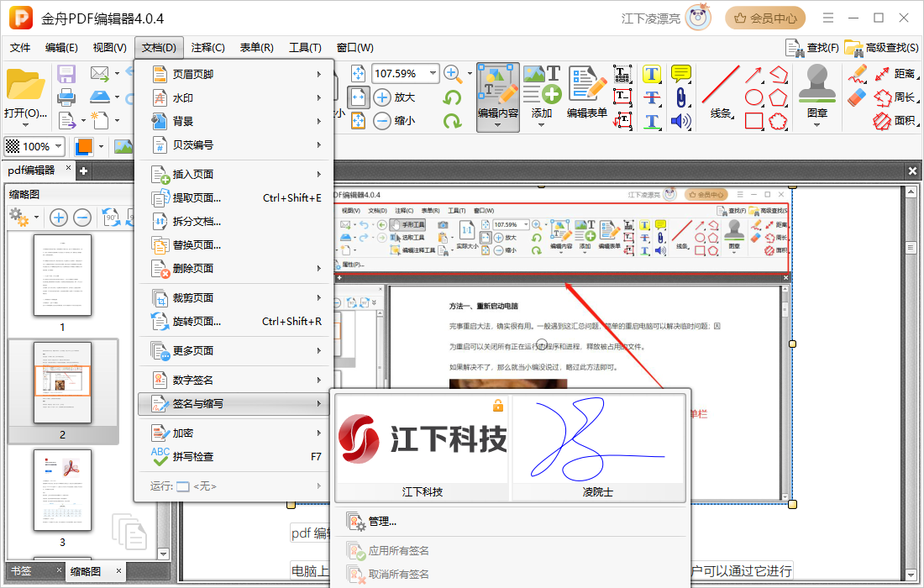The width and height of the screenshot is (924, 588).
Task: Open the 100% opacity dropdown
Action: coord(58,146)
